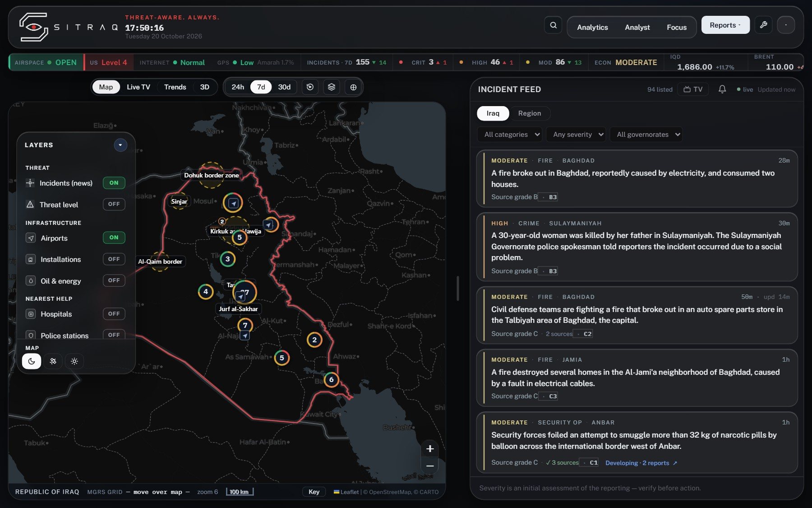
Task: Click the Threat level warning triangle icon
Action: pos(30,205)
